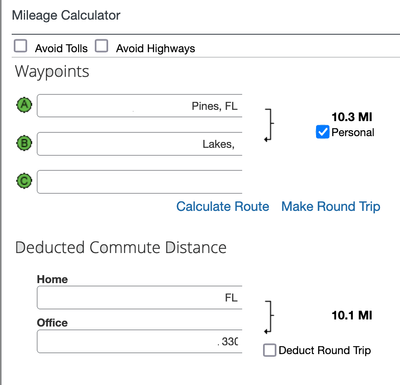Click waypoint A field showing Pines, FL
The image size is (400, 385).
140,106
